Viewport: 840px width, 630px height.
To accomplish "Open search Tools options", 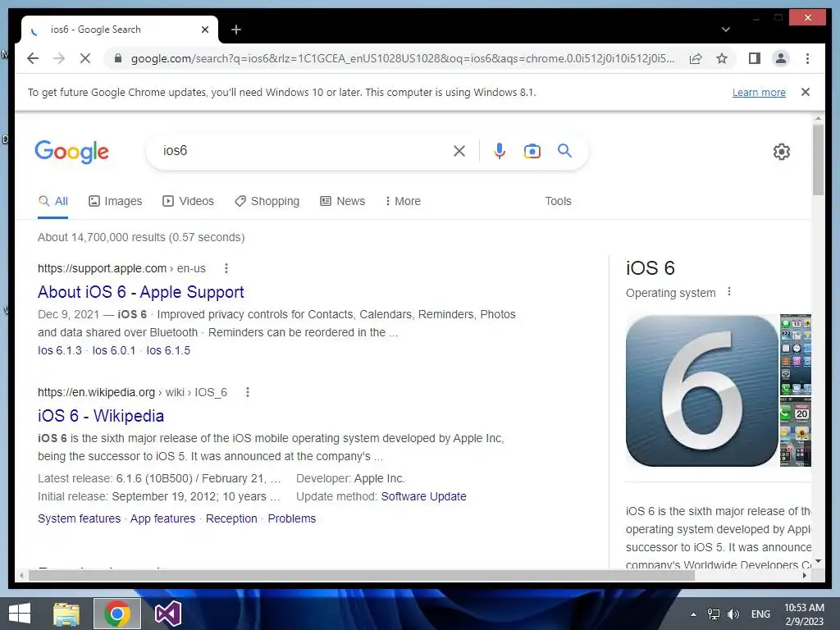I will [558, 202].
